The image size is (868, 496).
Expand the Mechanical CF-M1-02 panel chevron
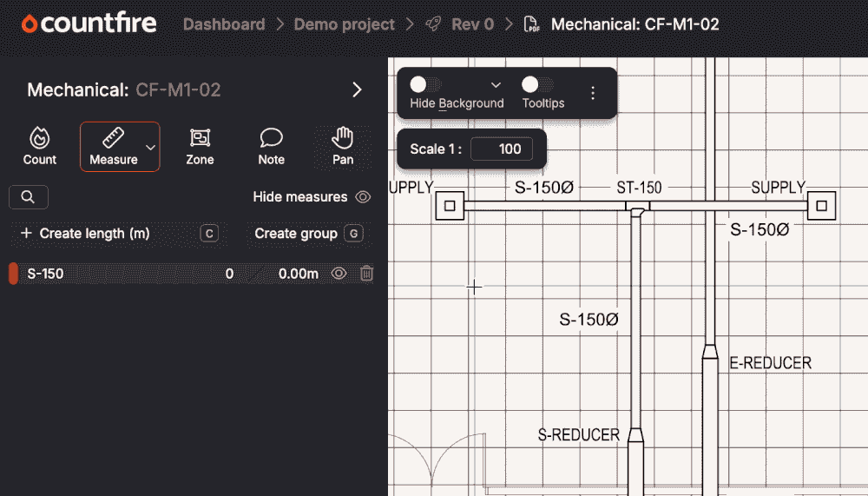point(357,89)
